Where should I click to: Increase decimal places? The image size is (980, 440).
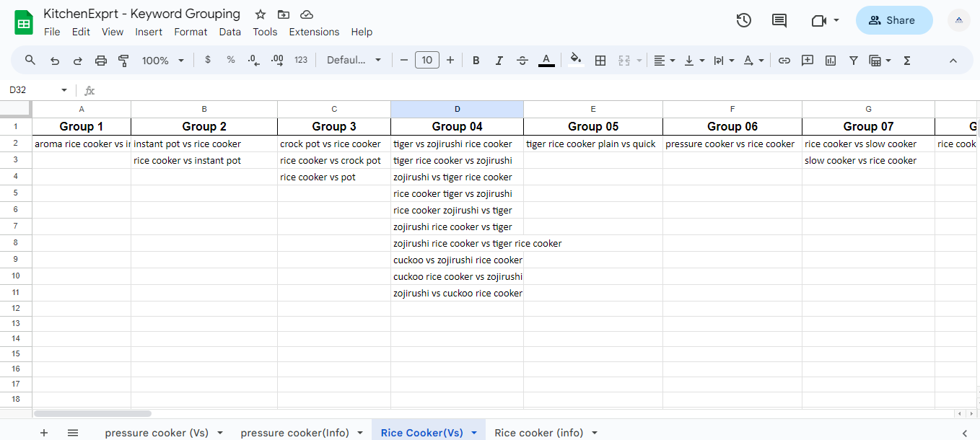(x=277, y=61)
